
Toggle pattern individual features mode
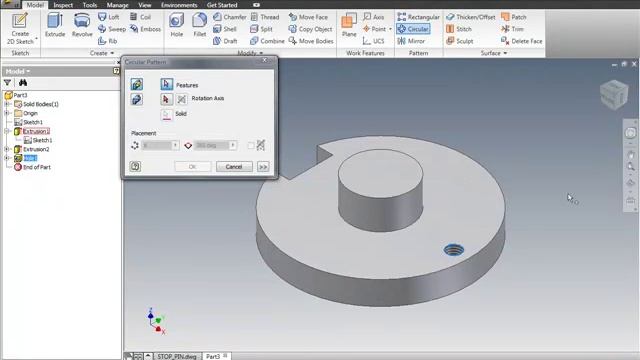(137, 84)
